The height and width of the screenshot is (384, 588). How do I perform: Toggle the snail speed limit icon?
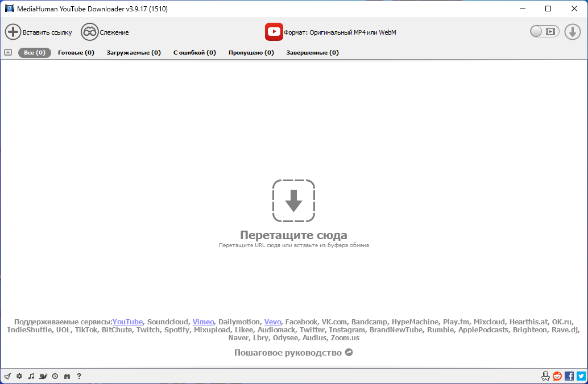click(43, 376)
